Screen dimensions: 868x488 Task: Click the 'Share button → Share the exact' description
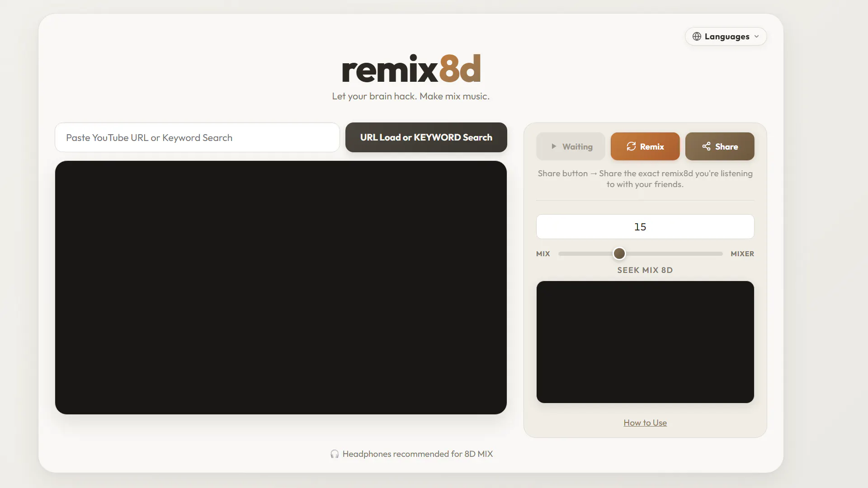tap(645, 179)
